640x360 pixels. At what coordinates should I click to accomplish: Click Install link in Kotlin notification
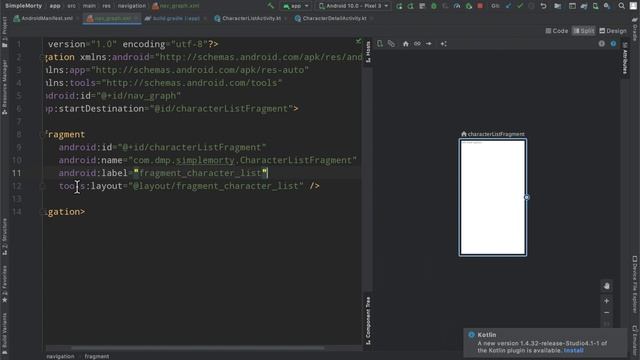[x=573, y=350]
